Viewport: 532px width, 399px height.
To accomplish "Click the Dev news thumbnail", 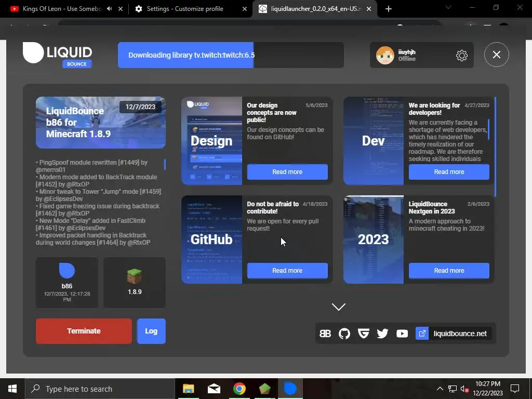I will pyautogui.click(x=374, y=141).
